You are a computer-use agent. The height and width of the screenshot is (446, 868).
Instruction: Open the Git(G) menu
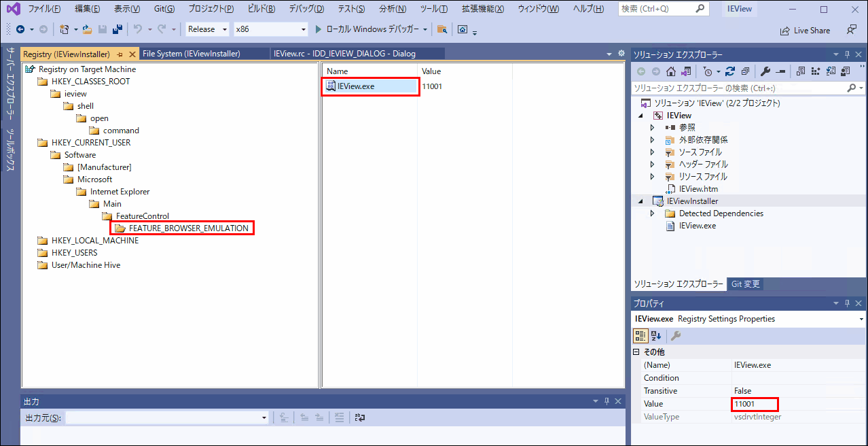coord(164,9)
